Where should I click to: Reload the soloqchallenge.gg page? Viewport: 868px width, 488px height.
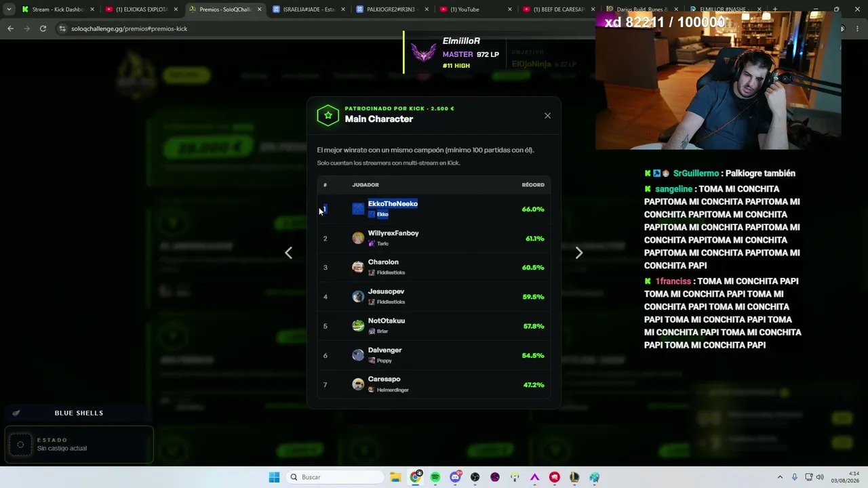[43, 28]
